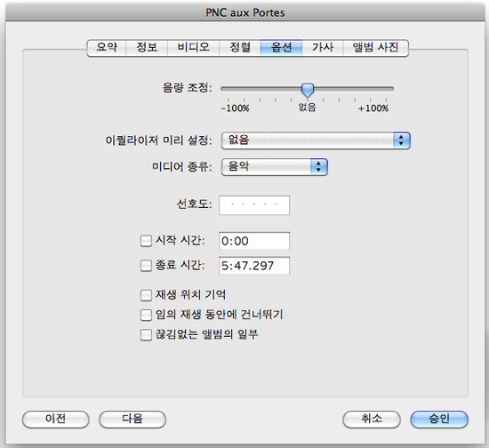489x448 pixels.
Task: Open the 이퀄라이저 미리 설정 dropdown
Action: [x=316, y=140]
